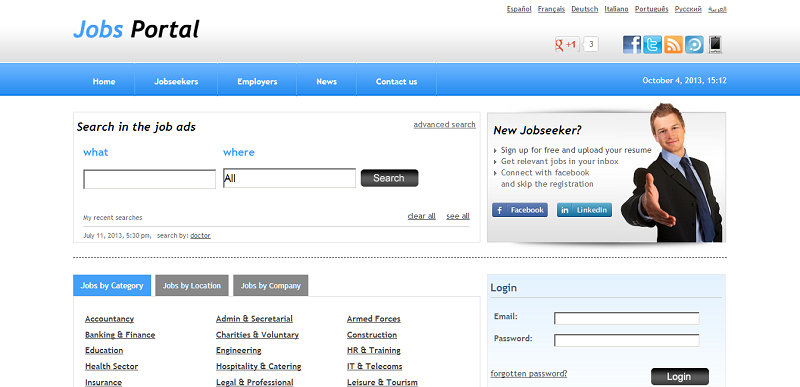
Task: Switch language to Deutsch
Action: click(585, 9)
